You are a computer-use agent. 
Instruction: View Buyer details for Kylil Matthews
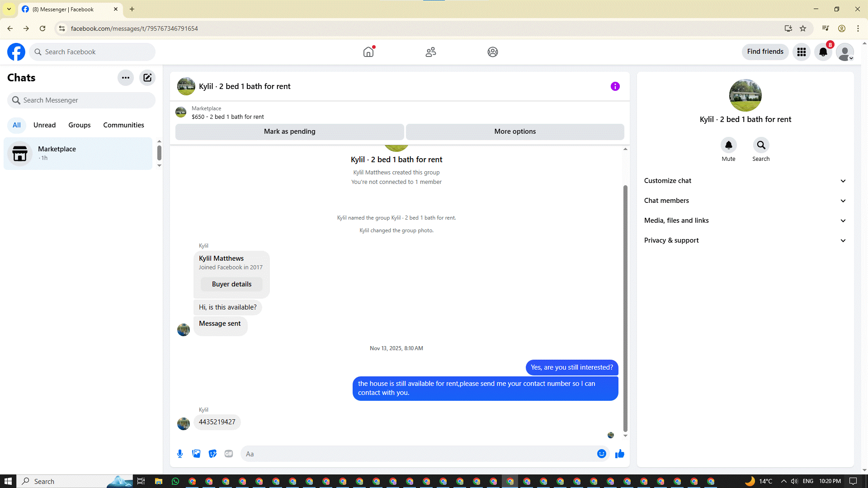coord(231,284)
